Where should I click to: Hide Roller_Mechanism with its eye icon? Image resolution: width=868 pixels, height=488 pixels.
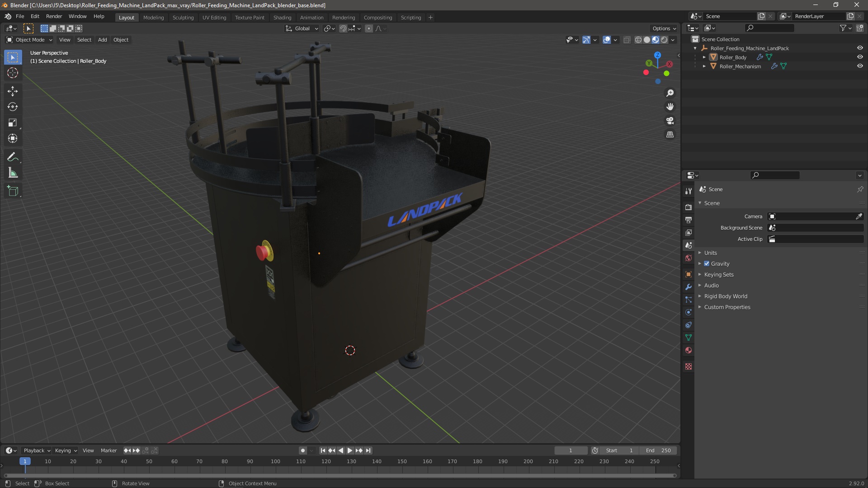click(860, 66)
